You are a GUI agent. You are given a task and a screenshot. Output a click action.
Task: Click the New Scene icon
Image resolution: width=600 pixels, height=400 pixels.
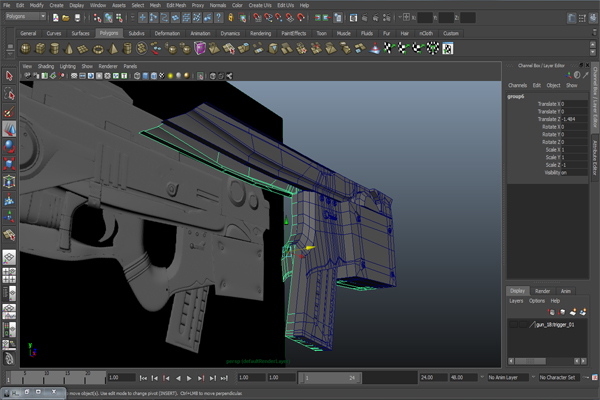[x=55, y=18]
